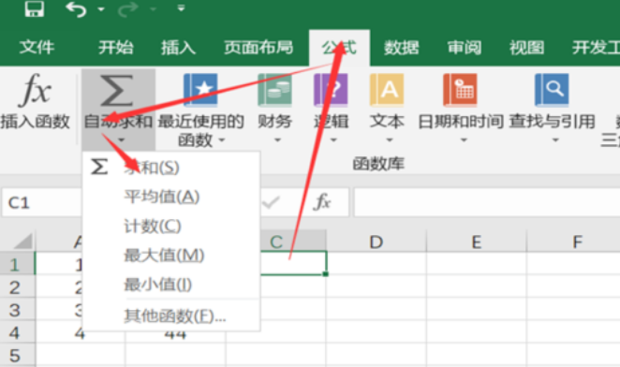Choose 其他函数(F)... from the dropdown menu
Screen dimensions: 620x367
[171, 316]
